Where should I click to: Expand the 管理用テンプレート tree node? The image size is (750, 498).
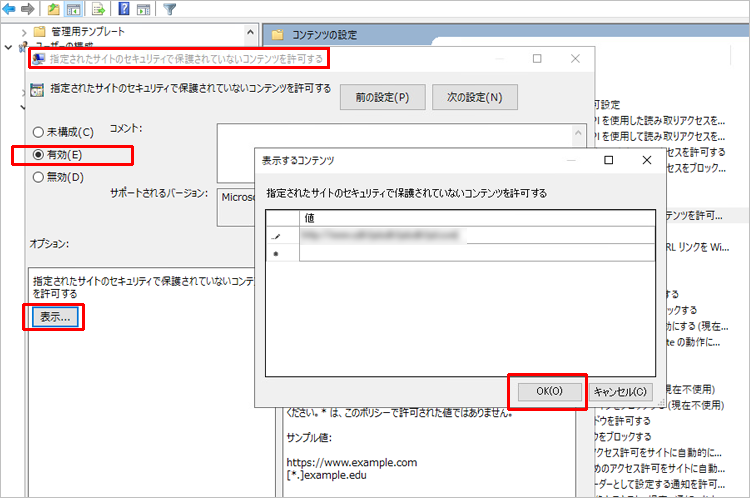pyautogui.click(x=24, y=33)
